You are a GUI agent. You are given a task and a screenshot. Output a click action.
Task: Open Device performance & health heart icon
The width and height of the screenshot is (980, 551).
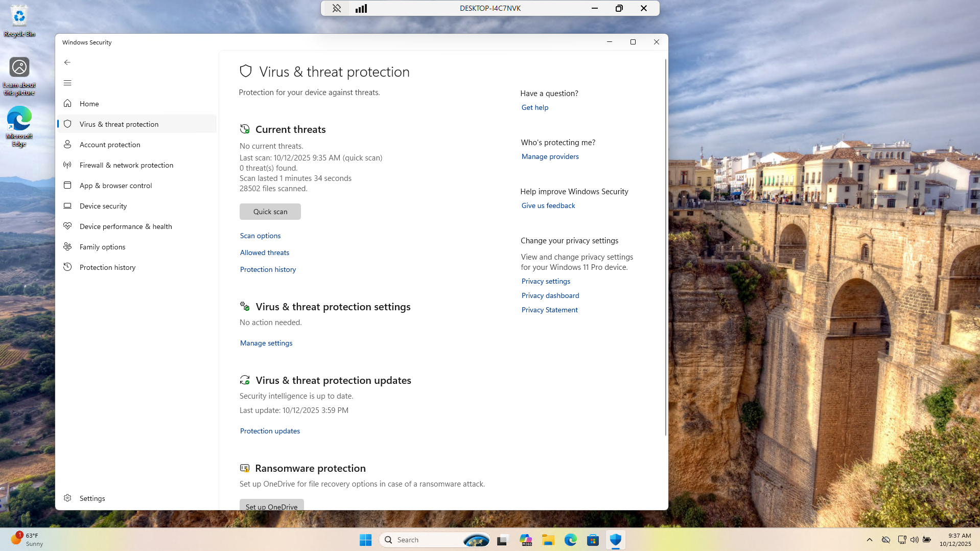pos(67,226)
